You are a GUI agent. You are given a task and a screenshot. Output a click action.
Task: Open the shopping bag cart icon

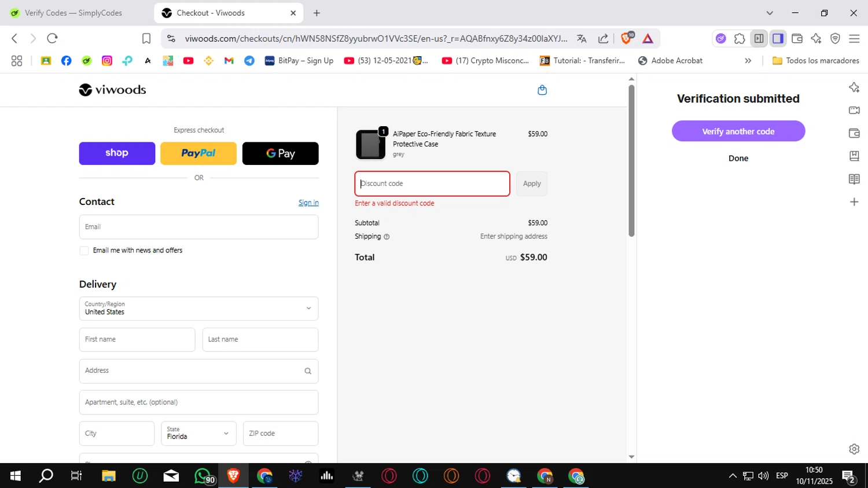click(542, 90)
